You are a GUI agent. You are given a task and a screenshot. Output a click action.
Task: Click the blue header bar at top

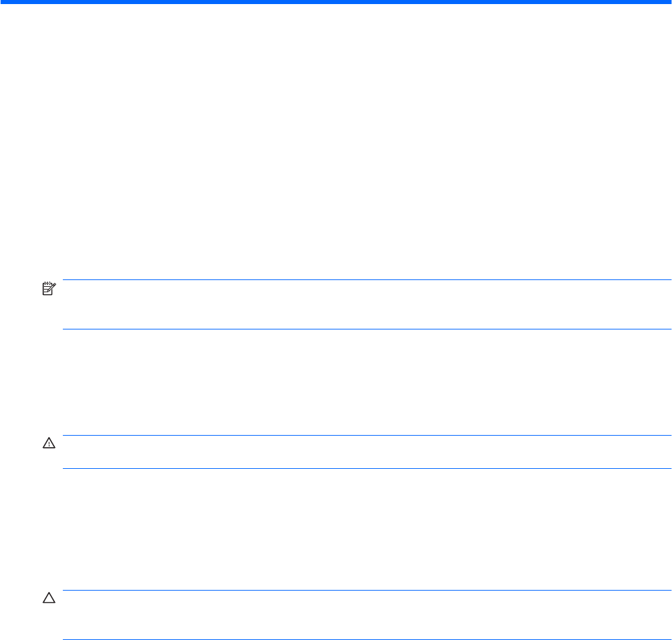tap(336, 3)
